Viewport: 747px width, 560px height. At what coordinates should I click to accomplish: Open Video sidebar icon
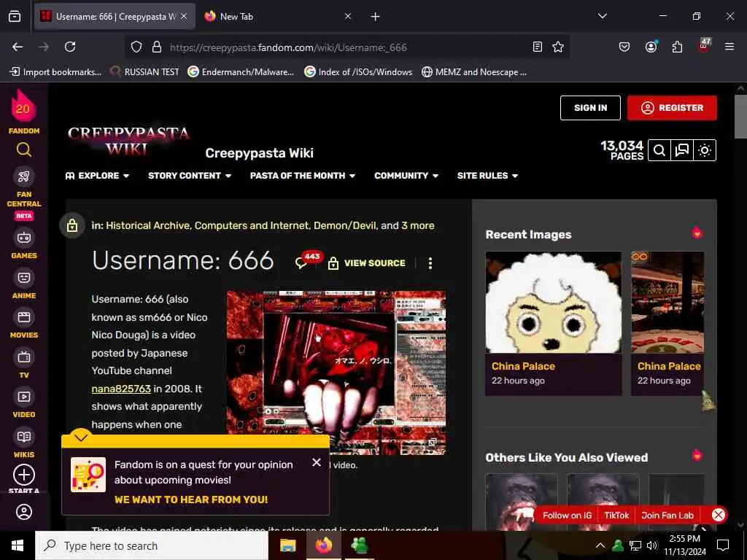pyautogui.click(x=24, y=397)
